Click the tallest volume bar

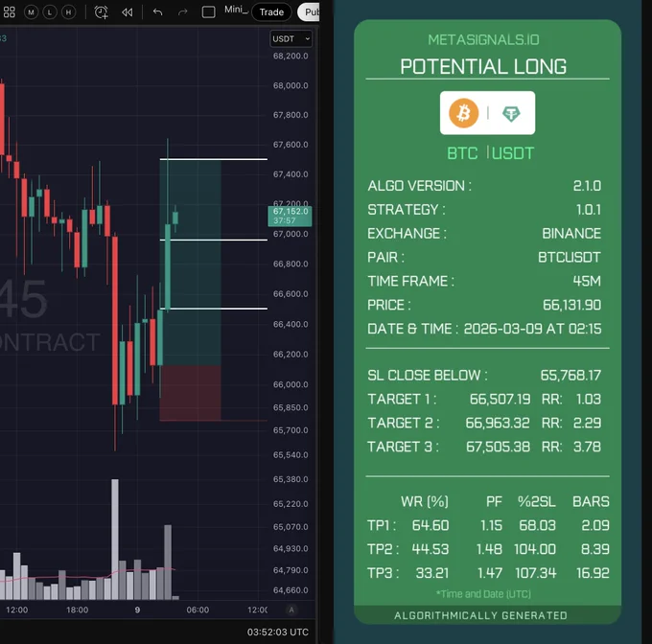pos(115,539)
